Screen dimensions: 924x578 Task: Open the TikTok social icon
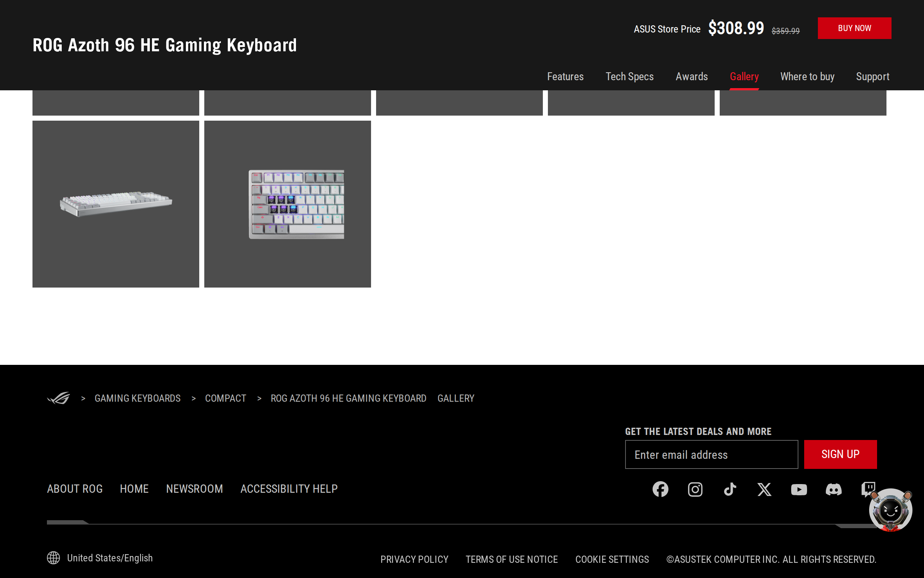pos(730,489)
